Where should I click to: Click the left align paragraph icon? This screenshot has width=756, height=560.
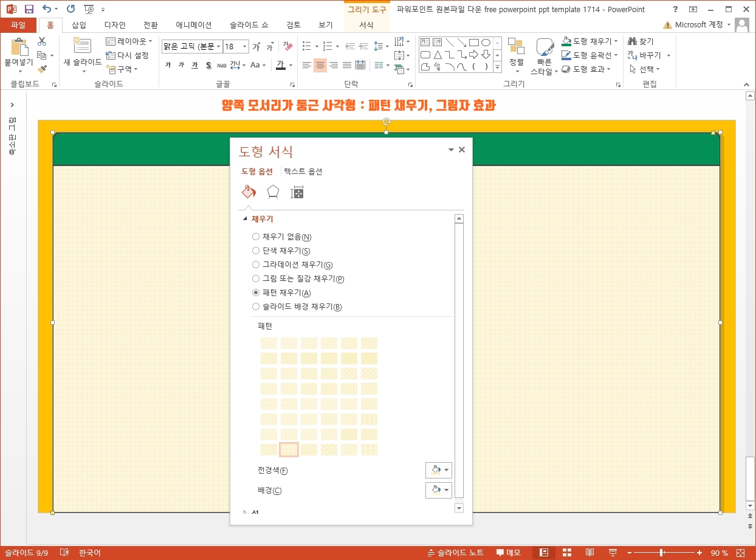coord(307,65)
